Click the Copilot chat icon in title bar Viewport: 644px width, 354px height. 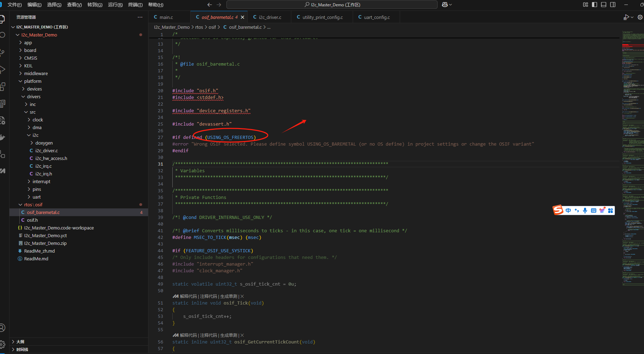click(x=445, y=5)
